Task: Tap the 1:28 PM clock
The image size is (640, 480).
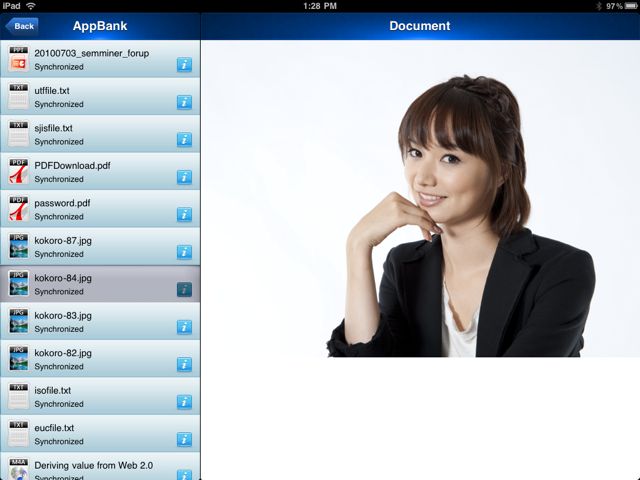Action: pyautogui.click(x=320, y=6)
